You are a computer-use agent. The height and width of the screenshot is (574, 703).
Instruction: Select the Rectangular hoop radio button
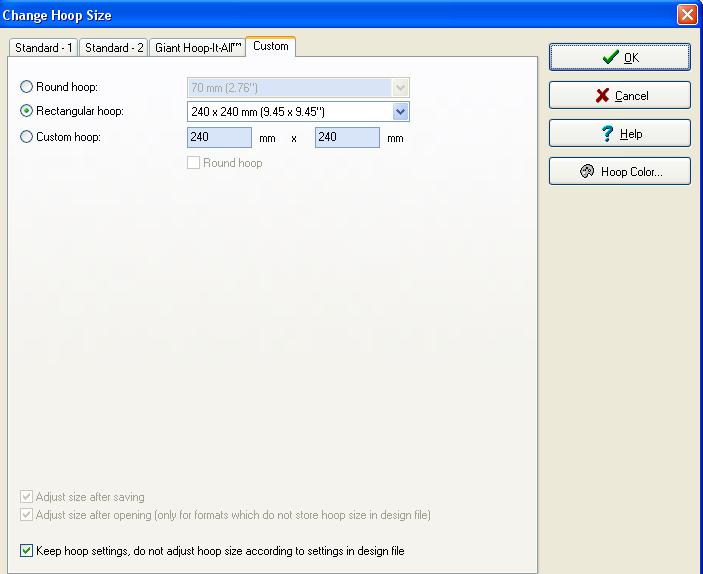pyautogui.click(x=26, y=111)
